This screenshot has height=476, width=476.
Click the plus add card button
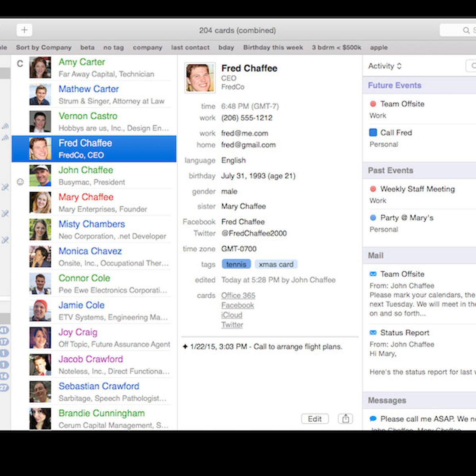(x=24, y=30)
